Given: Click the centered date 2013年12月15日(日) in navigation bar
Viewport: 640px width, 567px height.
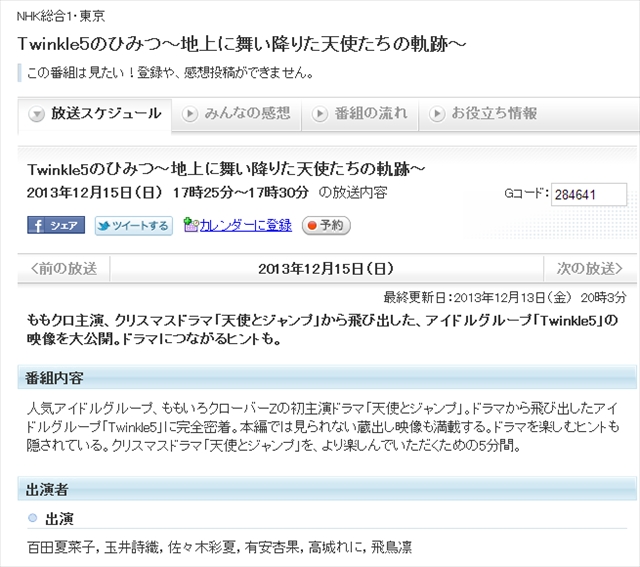Looking at the screenshot, I should pos(326,269).
